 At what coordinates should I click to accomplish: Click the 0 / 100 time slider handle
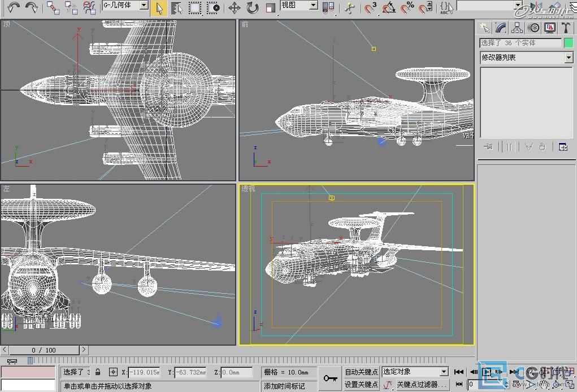(x=44, y=350)
